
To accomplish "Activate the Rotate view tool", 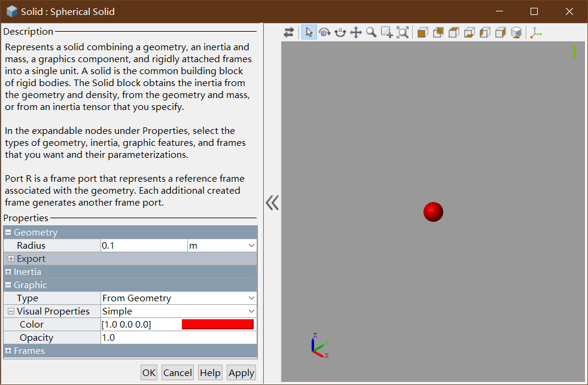I will tap(325, 32).
